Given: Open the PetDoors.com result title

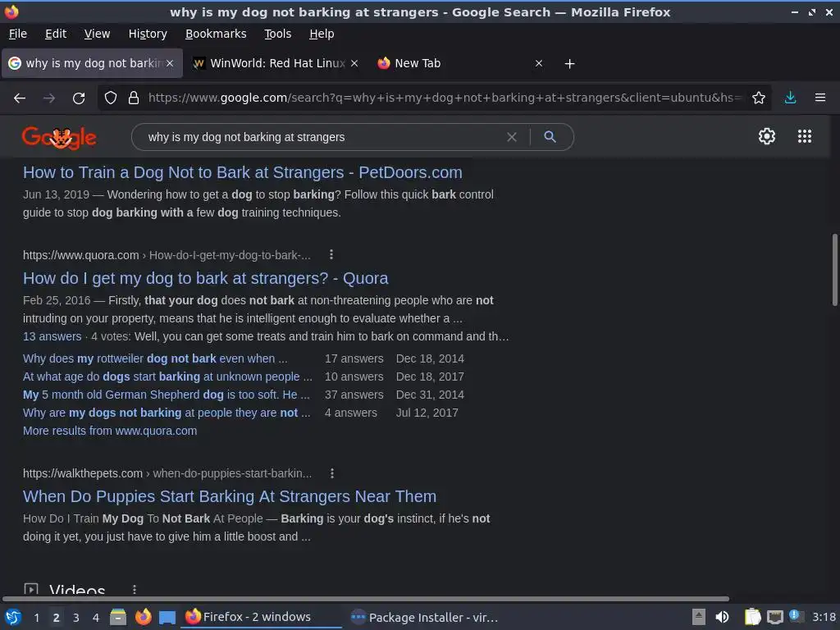Looking at the screenshot, I should (242, 172).
